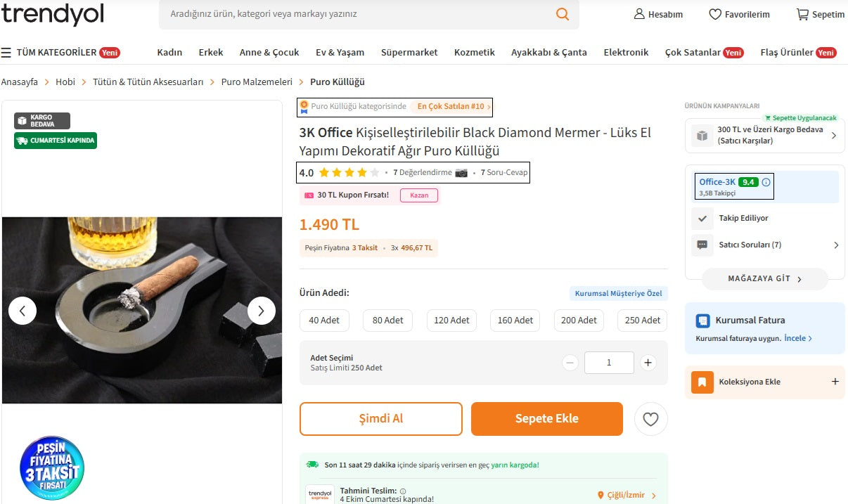Toggle the Takip Ediliyor follow checkmark

point(702,219)
